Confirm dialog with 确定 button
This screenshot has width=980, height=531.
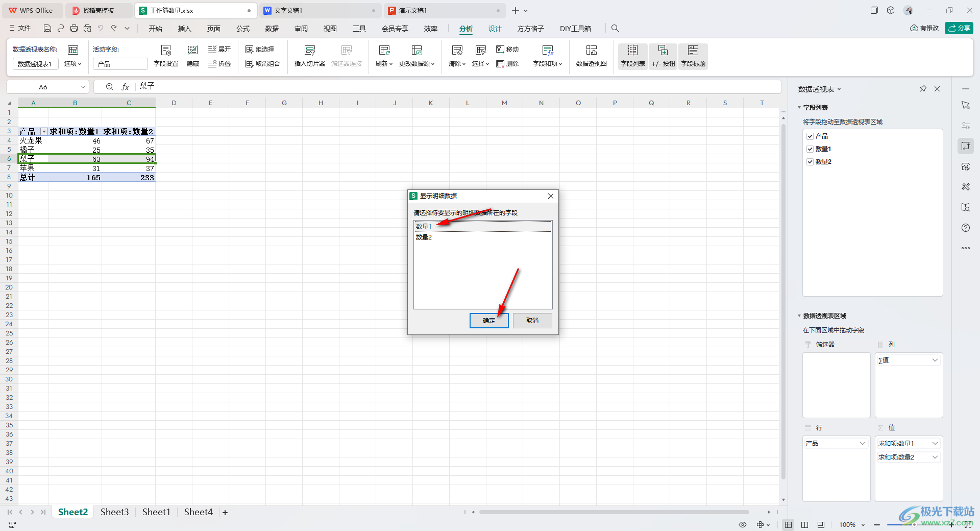489,321
